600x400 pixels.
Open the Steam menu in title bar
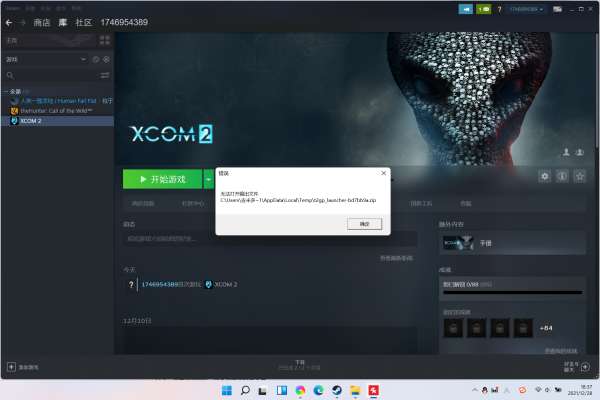coord(13,8)
